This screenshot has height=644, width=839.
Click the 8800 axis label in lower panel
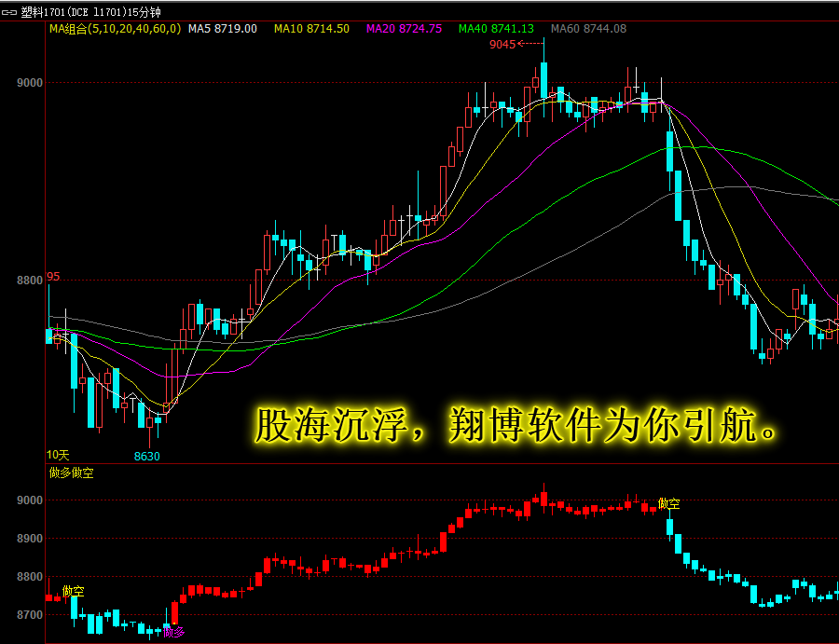click(30, 577)
